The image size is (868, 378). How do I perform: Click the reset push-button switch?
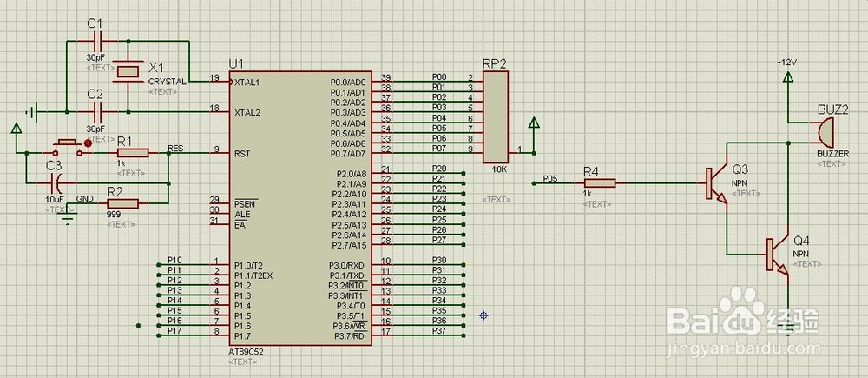[67, 147]
